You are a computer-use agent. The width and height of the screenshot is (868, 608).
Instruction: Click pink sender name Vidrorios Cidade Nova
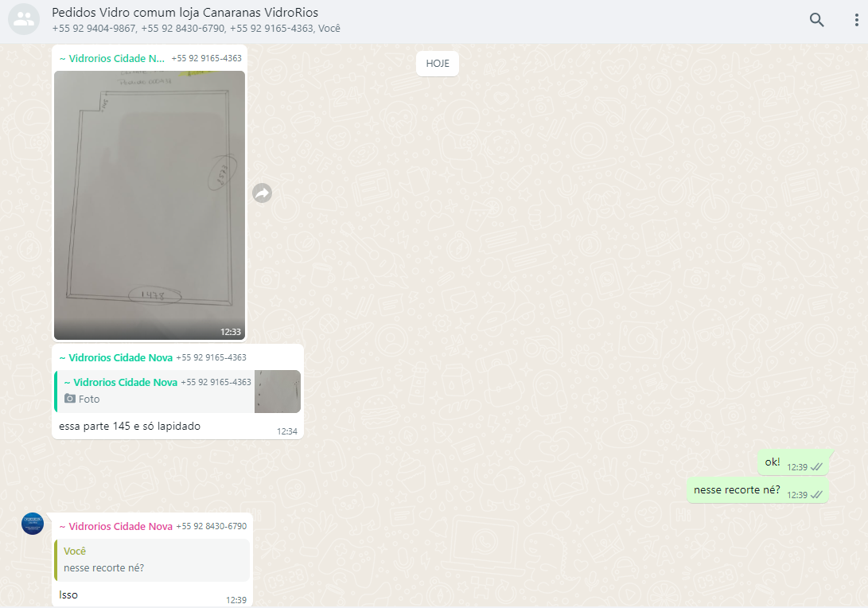(x=115, y=526)
